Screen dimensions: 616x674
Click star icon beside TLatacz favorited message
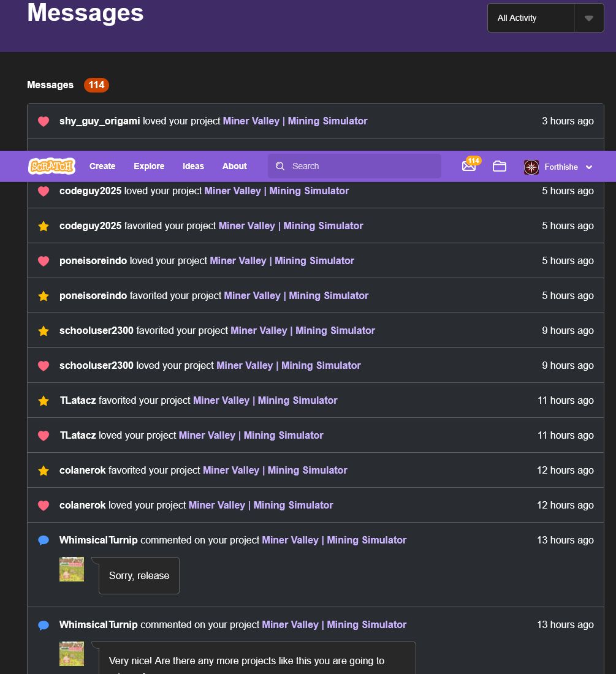44,401
